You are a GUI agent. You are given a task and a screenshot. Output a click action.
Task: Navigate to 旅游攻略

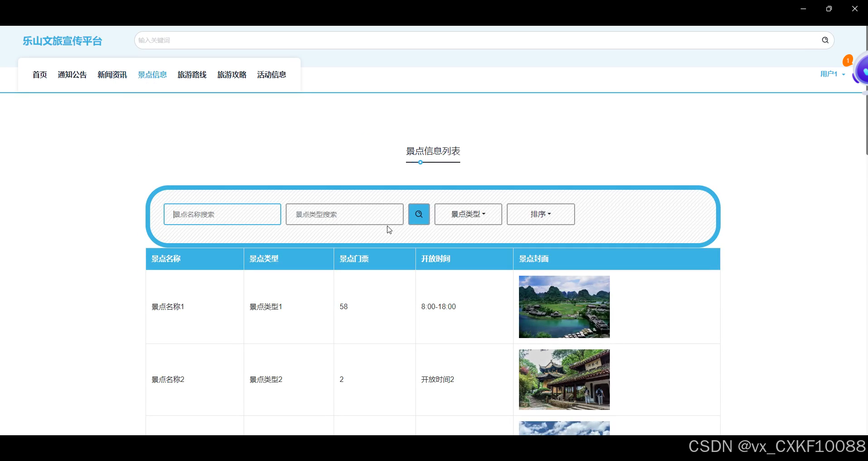[232, 75]
